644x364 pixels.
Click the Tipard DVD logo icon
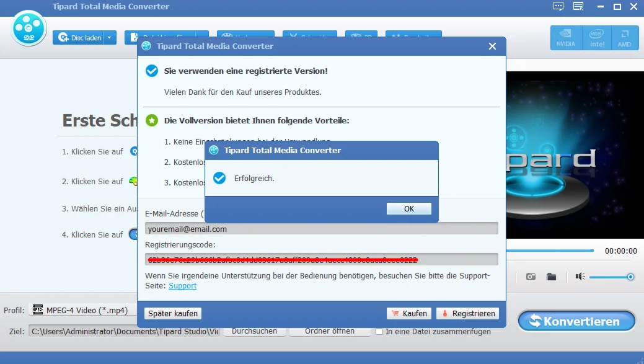pos(29,29)
